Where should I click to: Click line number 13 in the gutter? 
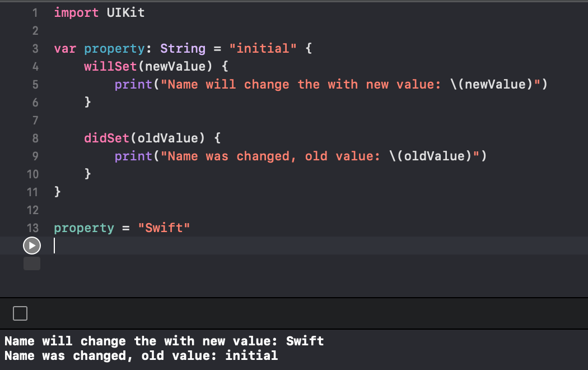32,228
